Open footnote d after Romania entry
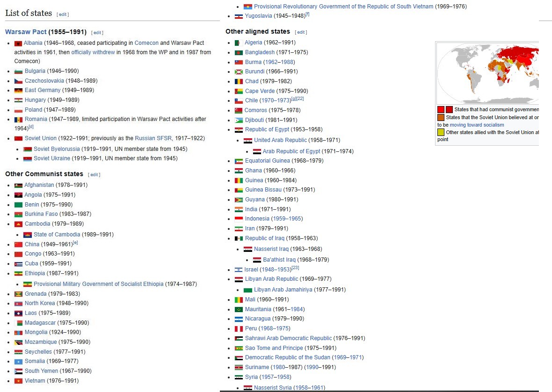This screenshot has width=552, height=392. click(31, 127)
